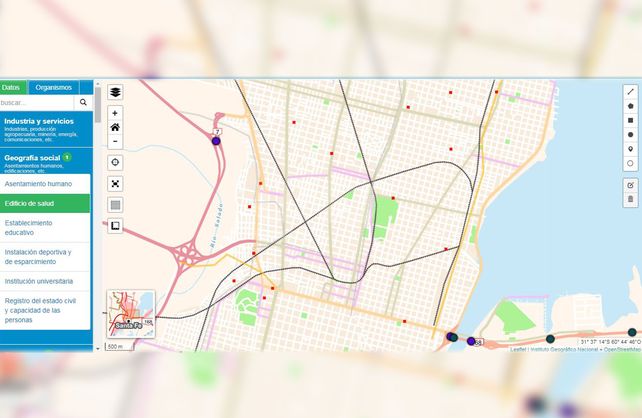The height and width of the screenshot is (418, 642).
Task: Click the buscar search field
Action: coord(37,102)
